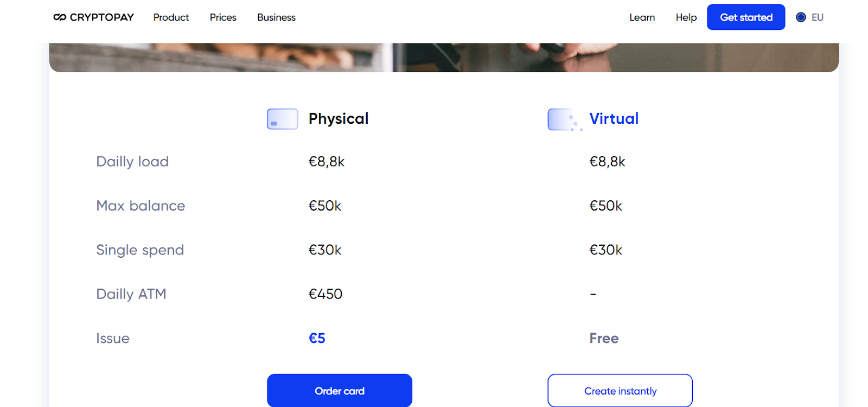Click the Free issue label for Virtual

pyautogui.click(x=604, y=338)
